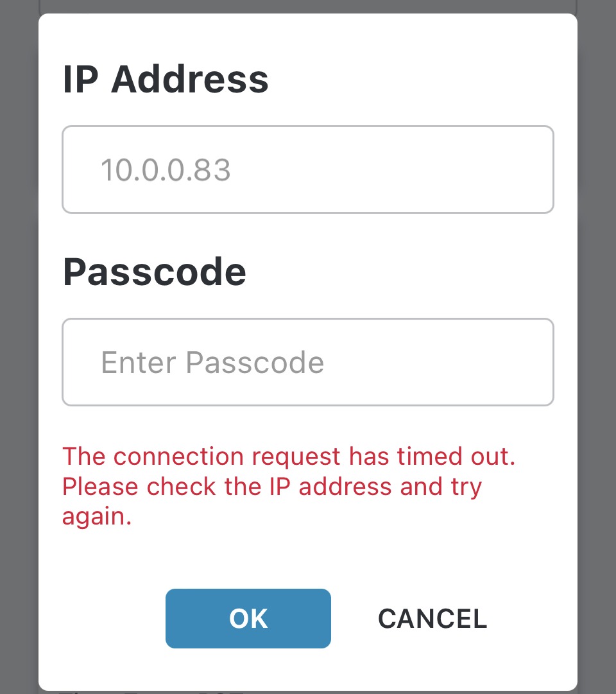Click the 10.0.0.83 placeholder text
Screen dimensions: 616x694
166,170
